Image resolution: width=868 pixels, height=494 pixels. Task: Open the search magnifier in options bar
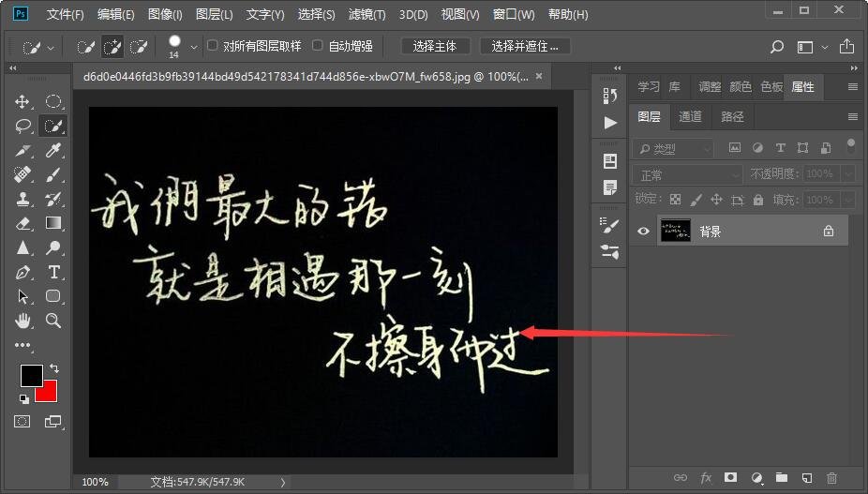(x=777, y=47)
